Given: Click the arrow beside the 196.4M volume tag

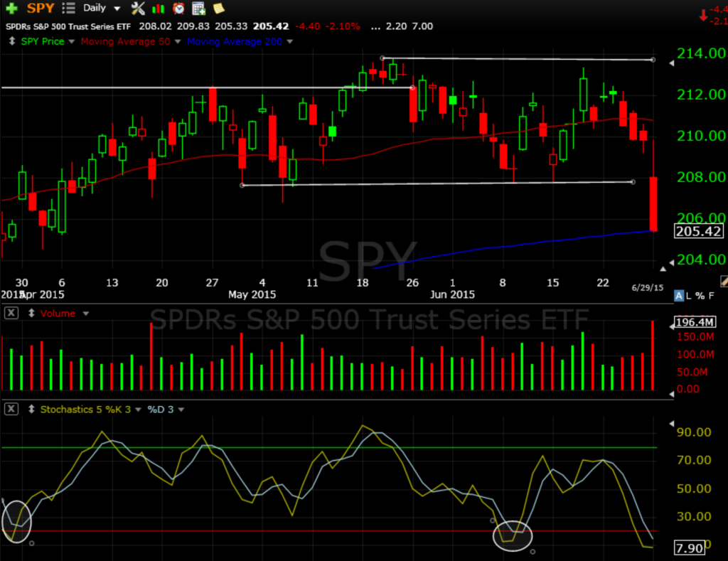Looking at the screenshot, I should pyautogui.click(x=671, y=327).
